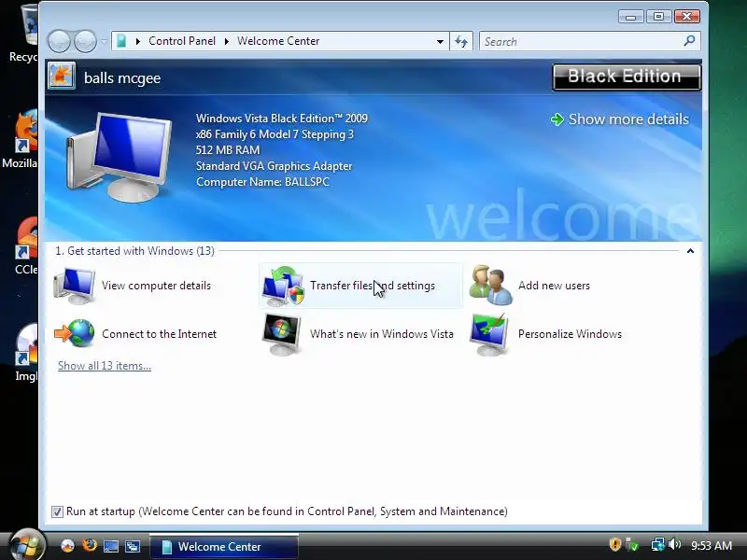The height and width of the screenshot is (560, 747).
Task: Click the Back navigation button
Action: (60, 41)
